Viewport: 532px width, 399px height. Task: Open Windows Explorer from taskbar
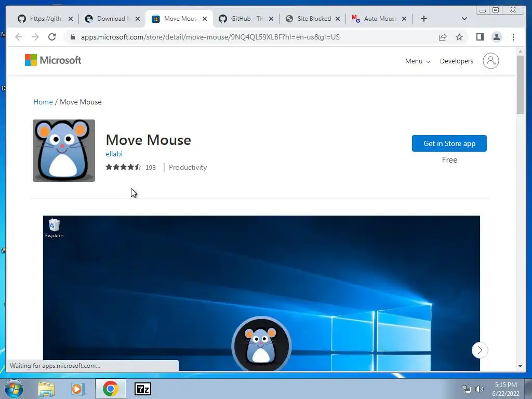coord(46,389)
